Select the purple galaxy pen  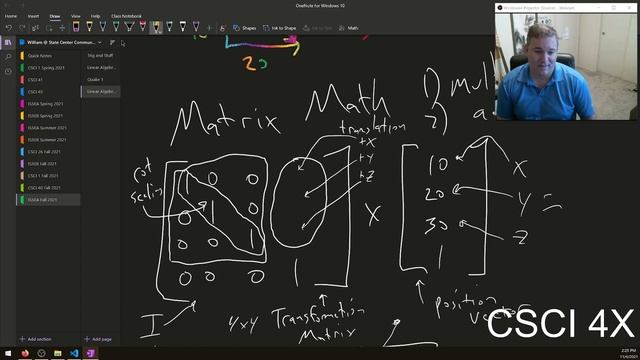click(x=196, y=27)
